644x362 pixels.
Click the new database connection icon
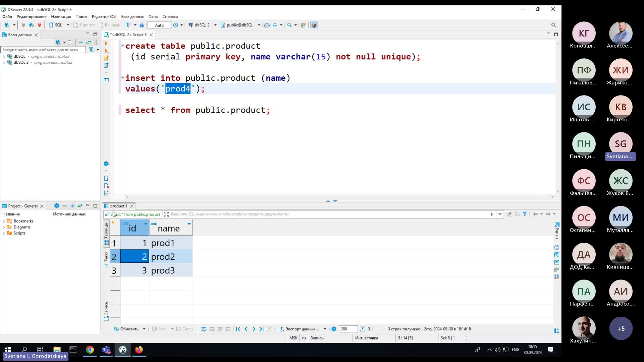click(x=7, y=25)
